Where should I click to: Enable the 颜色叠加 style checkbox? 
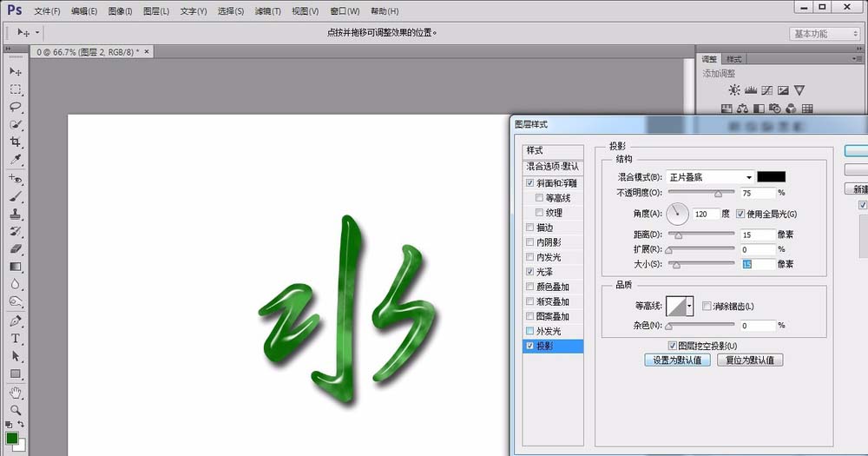(529, 287)
